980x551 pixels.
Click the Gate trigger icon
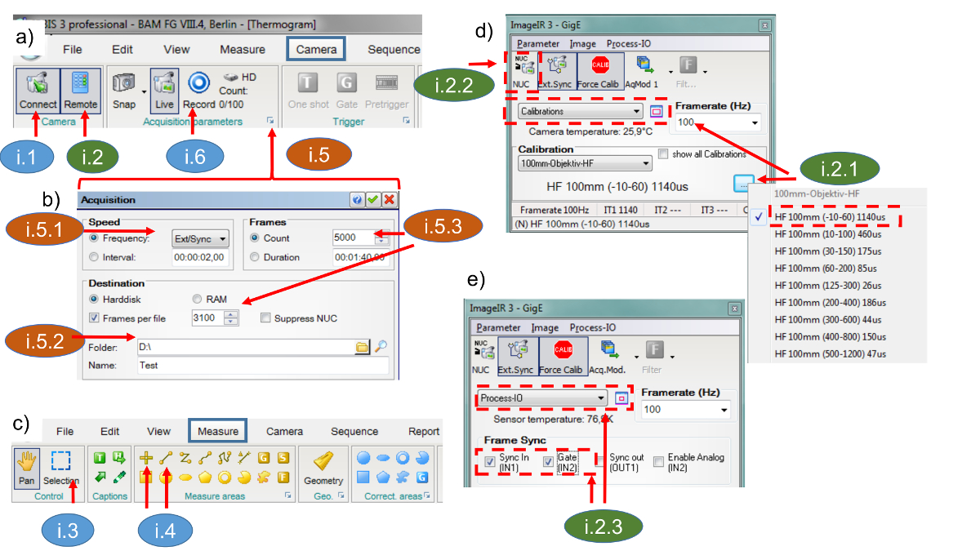pos(346,83)
